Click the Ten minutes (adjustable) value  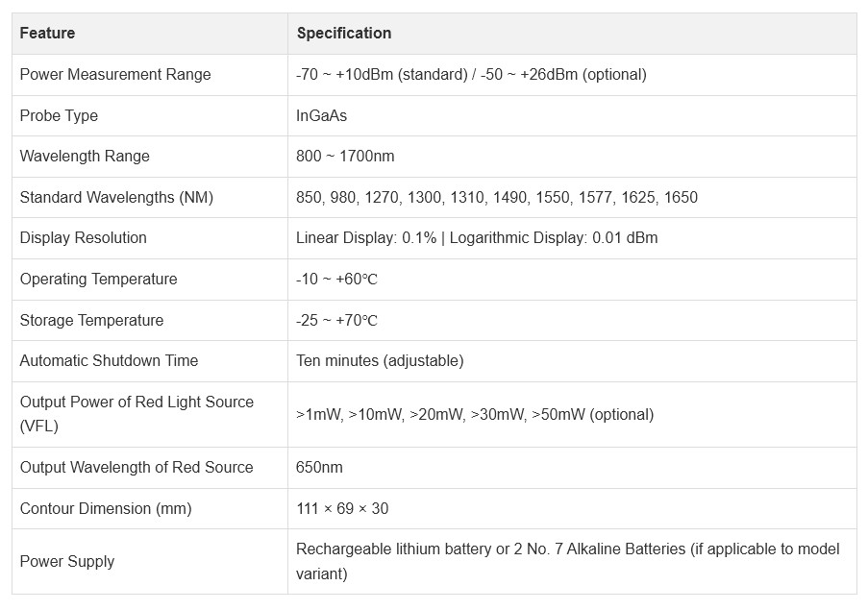380,360
